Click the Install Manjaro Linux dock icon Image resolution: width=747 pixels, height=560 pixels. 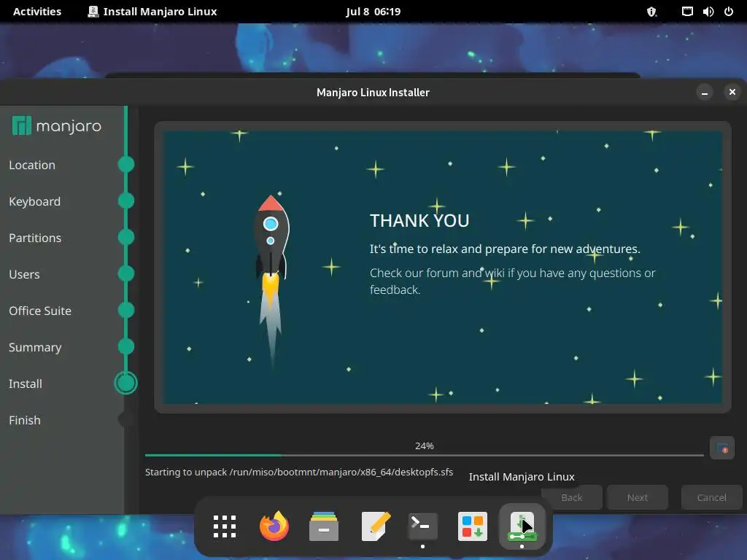click(x=522, y=526)
